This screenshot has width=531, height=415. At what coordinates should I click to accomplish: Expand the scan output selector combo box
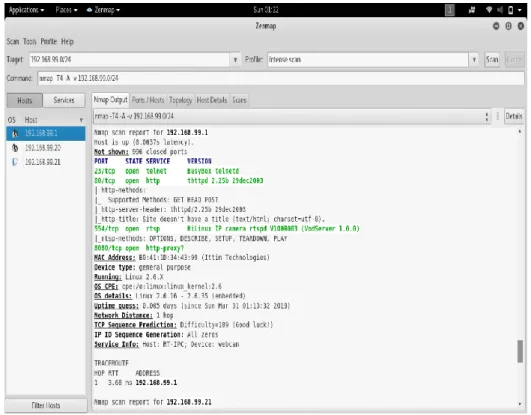click(x=292, y=116)
